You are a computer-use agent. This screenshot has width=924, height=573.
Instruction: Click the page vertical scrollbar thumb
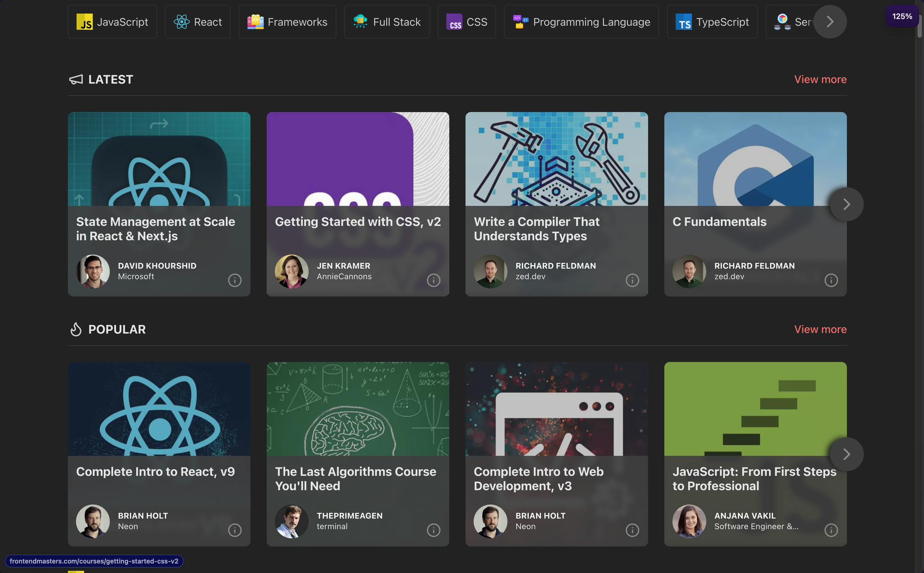point(919,26)
